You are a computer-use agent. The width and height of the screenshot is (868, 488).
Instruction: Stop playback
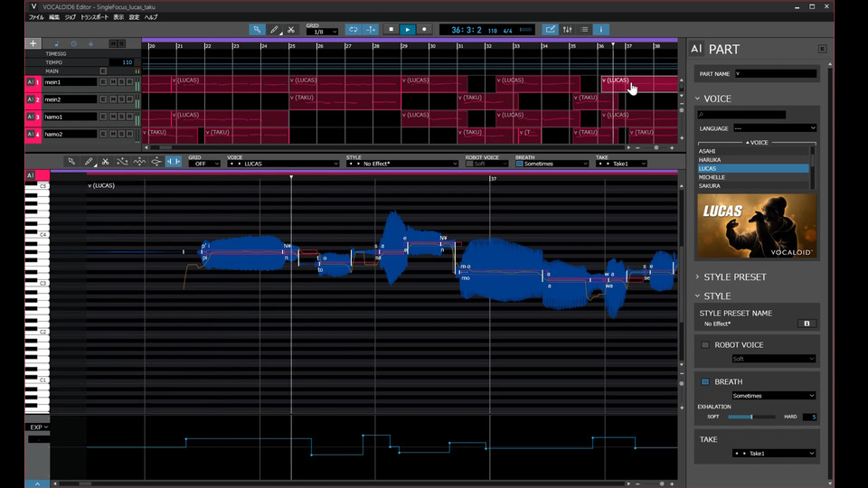391,29
